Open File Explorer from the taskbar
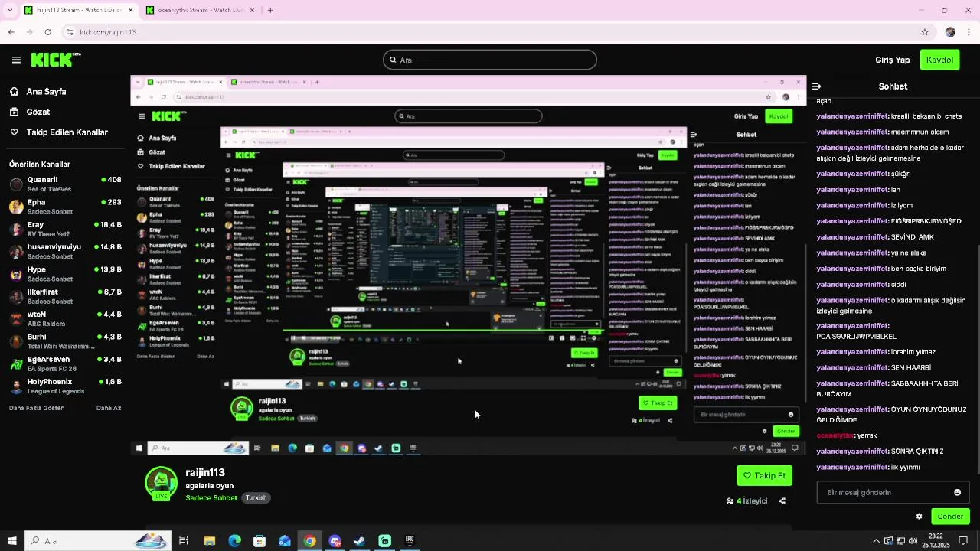Viewport: 980px width, 551px height. coord(209,541)
